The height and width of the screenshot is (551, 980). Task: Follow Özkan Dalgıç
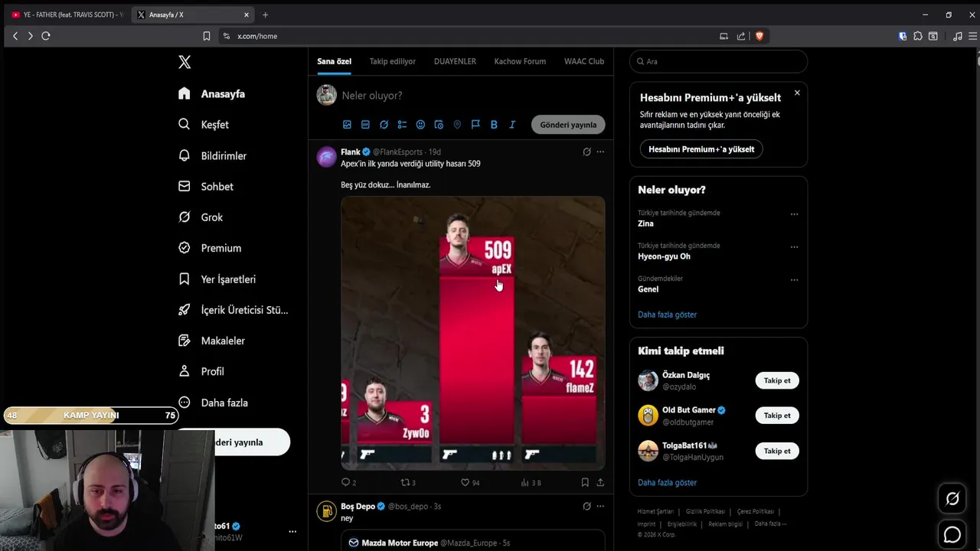coord(777,380)
